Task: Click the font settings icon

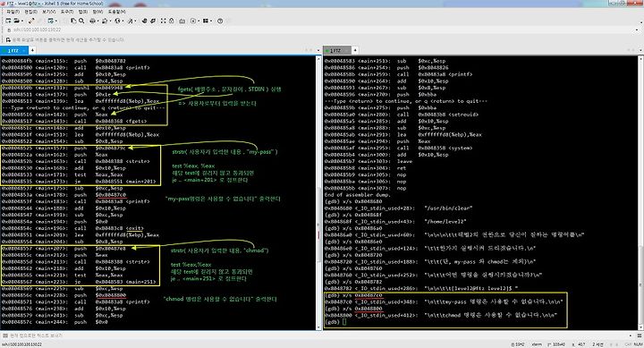Action: pos(131,21)
